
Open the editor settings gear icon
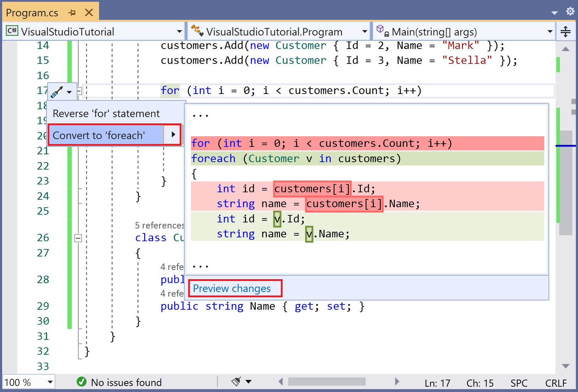click(x=570, y=11)
